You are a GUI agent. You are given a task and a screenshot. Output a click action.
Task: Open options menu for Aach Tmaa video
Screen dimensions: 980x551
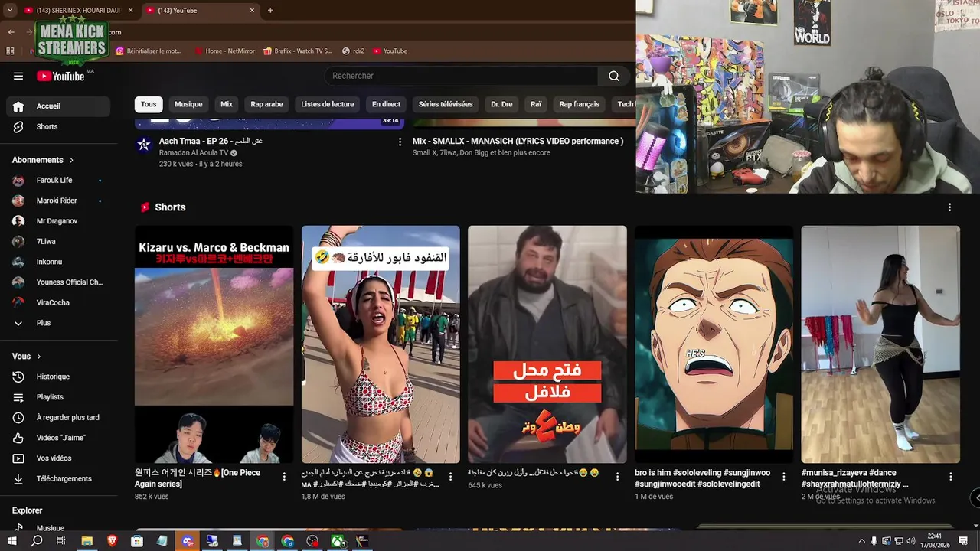tap(400, 142)
